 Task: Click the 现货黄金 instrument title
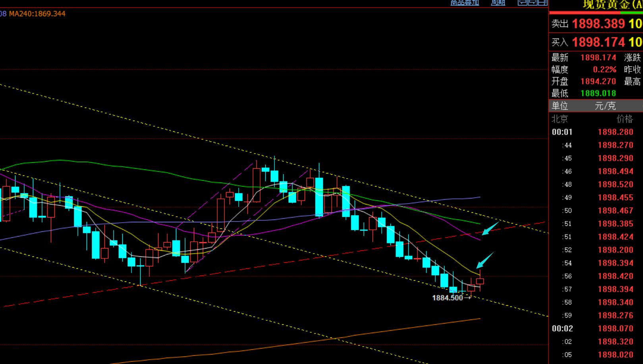(x=612, y=4)
